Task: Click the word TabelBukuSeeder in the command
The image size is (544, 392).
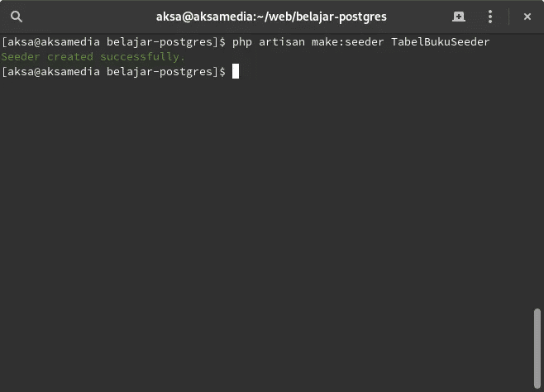Action: pos(441,42)
